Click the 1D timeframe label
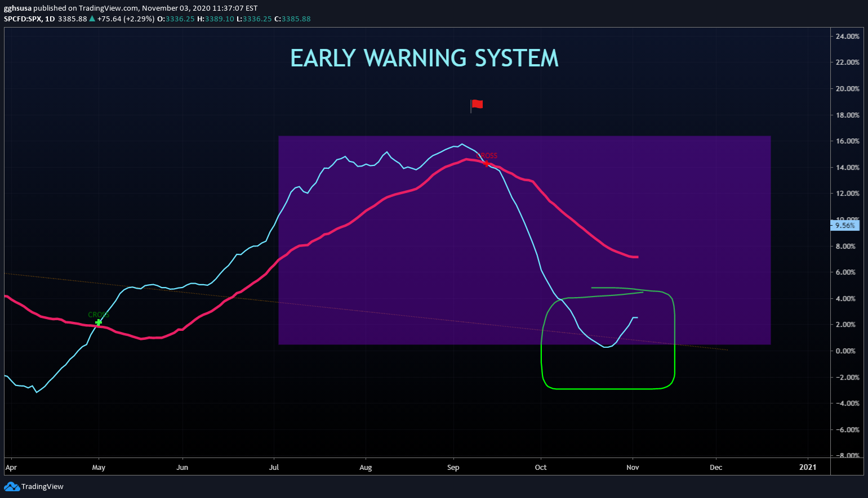The image size is (868, 498). coord(50,19)
